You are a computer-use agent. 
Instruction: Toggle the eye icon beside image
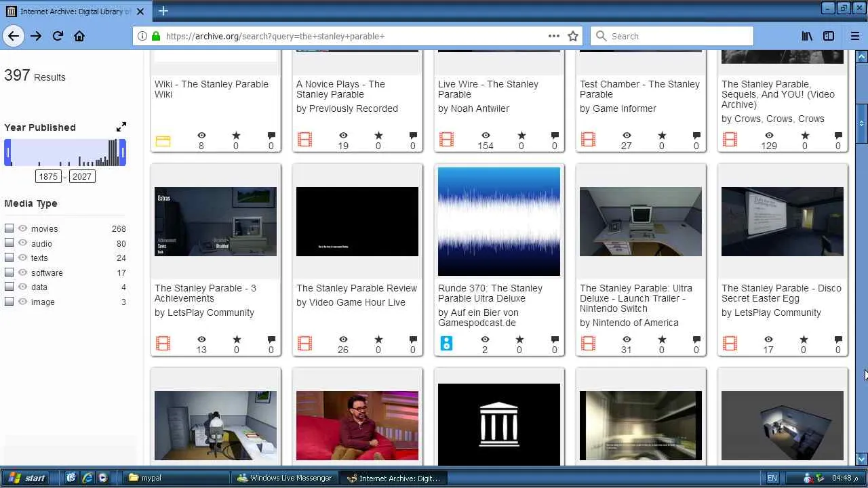click(x=22, y=302)
